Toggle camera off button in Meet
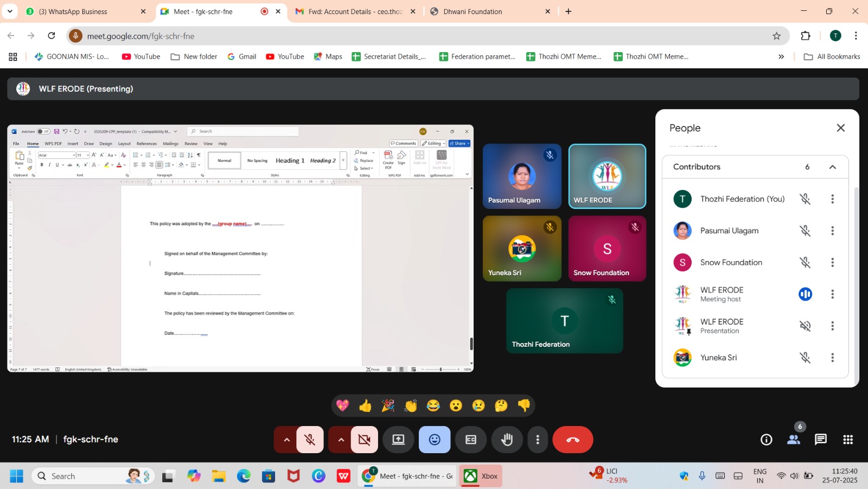This screenshot has height=489, width=868. (x=365, y=440)
